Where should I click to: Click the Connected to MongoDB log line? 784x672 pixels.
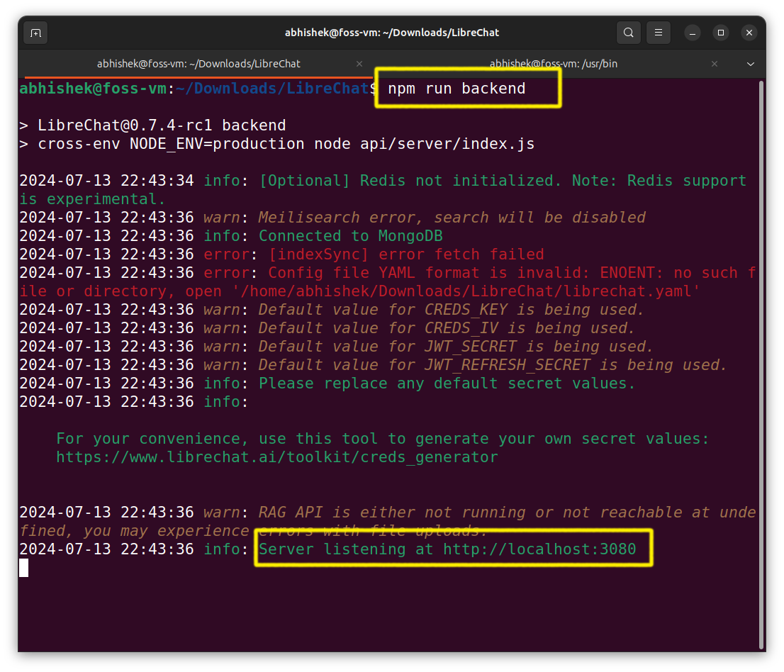326,235
